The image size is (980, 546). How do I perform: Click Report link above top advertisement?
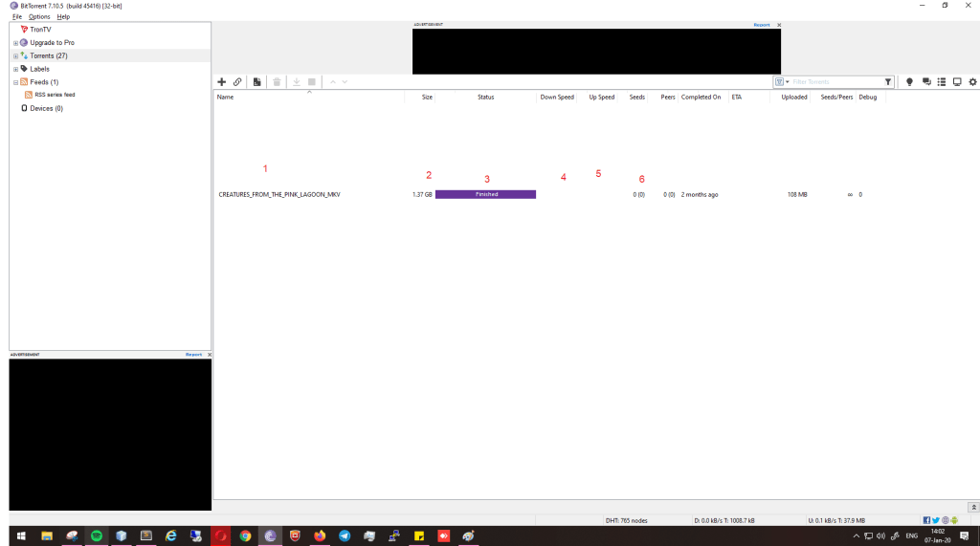761,25
